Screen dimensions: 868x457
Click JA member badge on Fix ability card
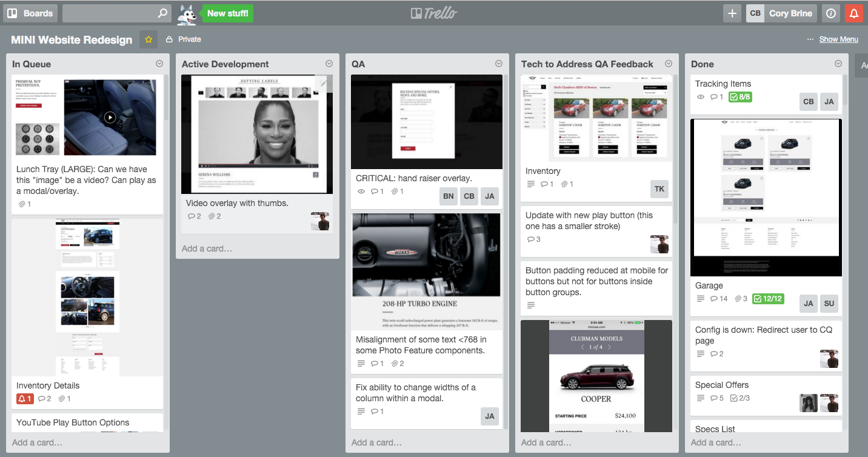(490, 416)
